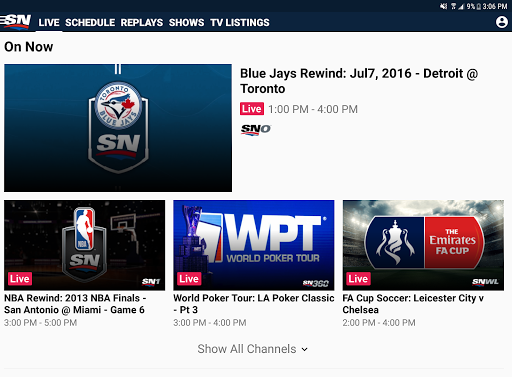Tap the SNWL logo on FA Cup thumbnail
512x384 pixels.
tap(485, 282)
